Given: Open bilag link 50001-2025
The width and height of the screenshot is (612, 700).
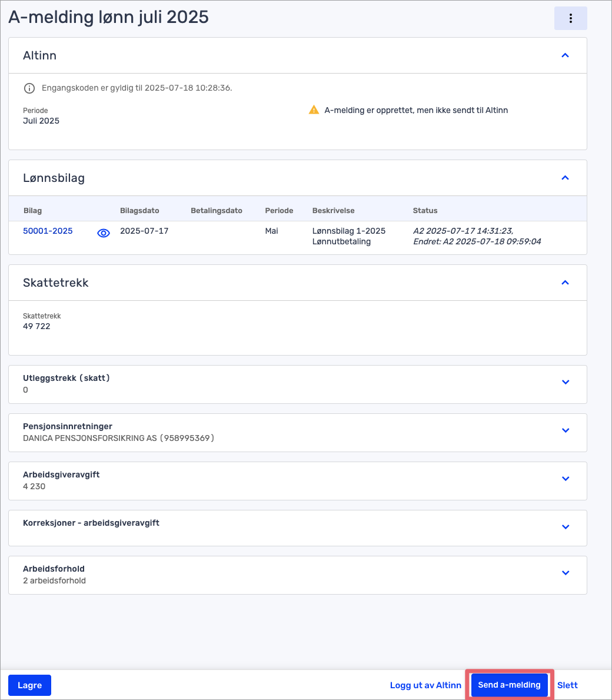Looking at the screenshot, I should [x=48, y=231].
